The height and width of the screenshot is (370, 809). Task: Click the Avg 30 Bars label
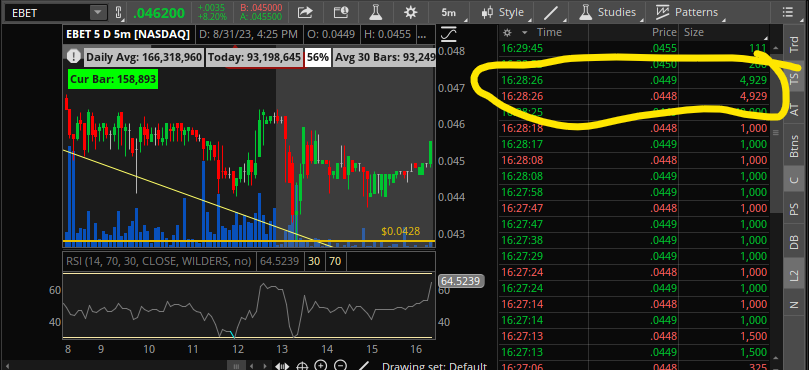(x=384, y=57)
